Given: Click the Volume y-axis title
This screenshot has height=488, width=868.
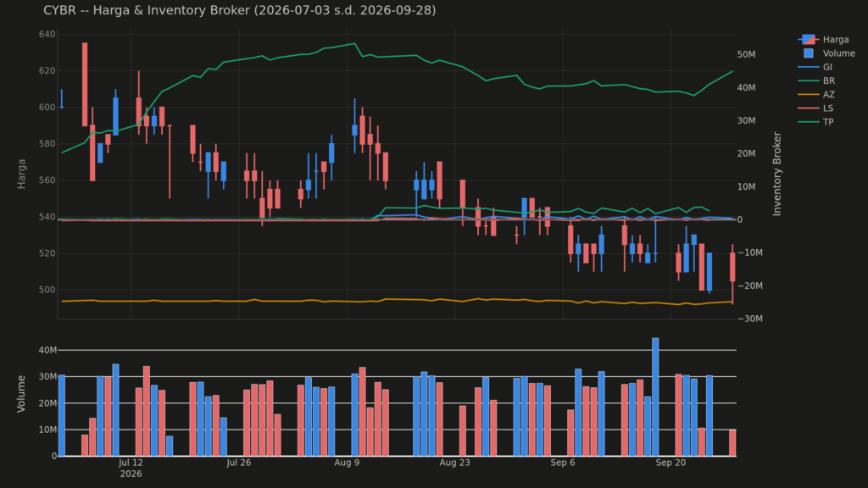Looking at the screenshot, I should point(21,393).
